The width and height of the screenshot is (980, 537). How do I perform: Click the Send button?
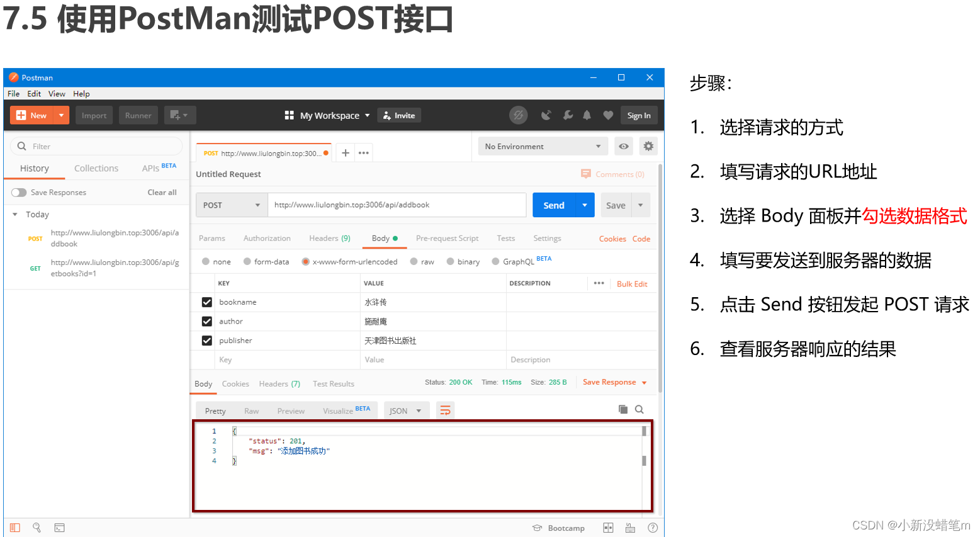click(x=554, y=205)
